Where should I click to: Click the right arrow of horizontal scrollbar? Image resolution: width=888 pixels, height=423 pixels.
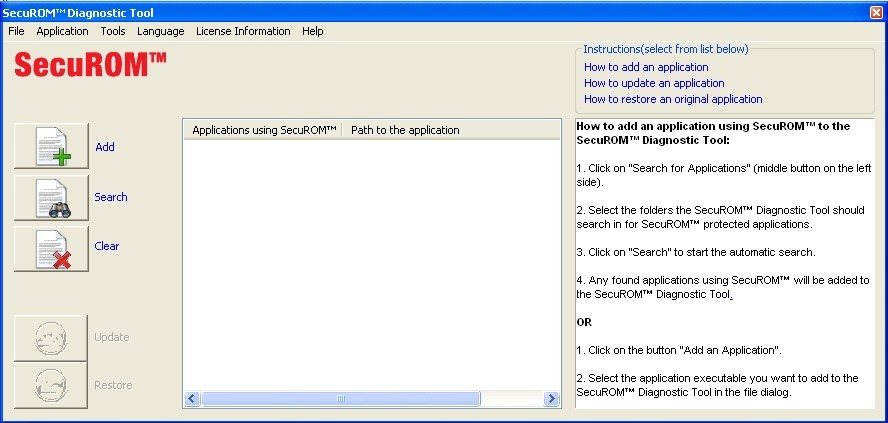(x=551, y=399)
